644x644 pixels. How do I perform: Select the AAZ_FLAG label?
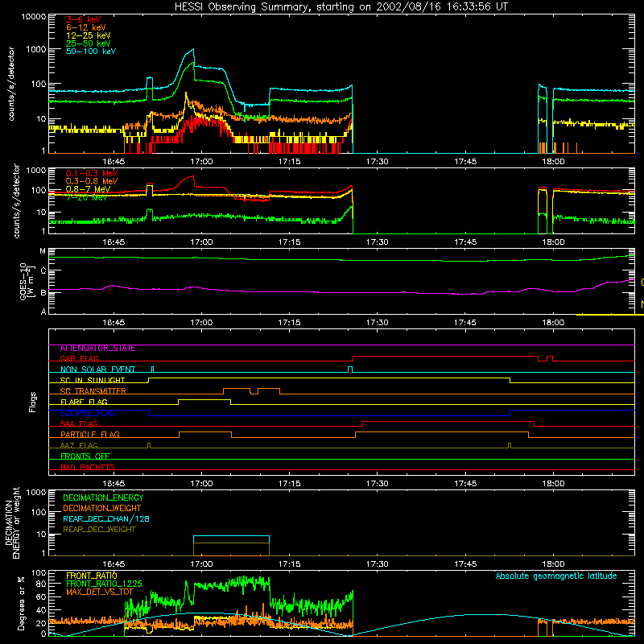coord(79,445)
